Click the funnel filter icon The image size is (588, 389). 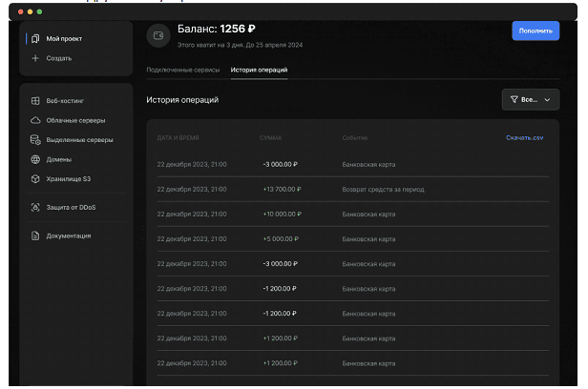click(514, 99)
